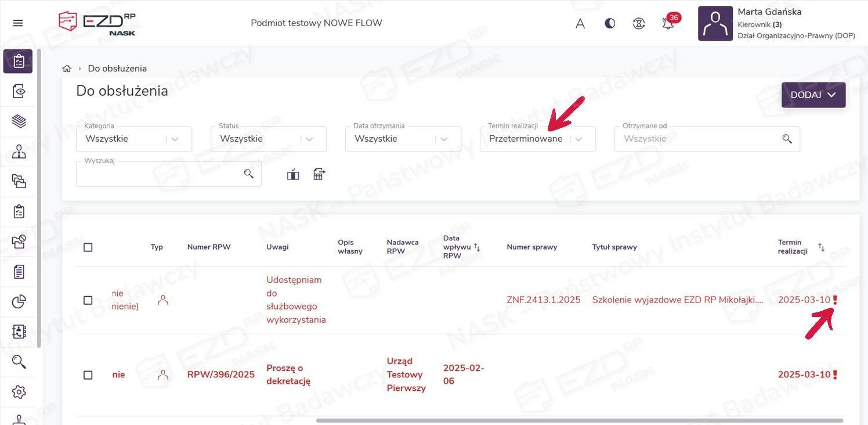Open the search magnifier in sidebar
Viewport: 868px width, 425px height.
[19, 362]
